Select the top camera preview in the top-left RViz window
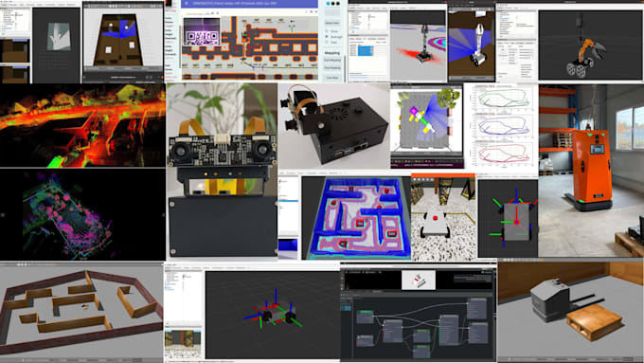644x363 pixels. [x=15, y=50]
